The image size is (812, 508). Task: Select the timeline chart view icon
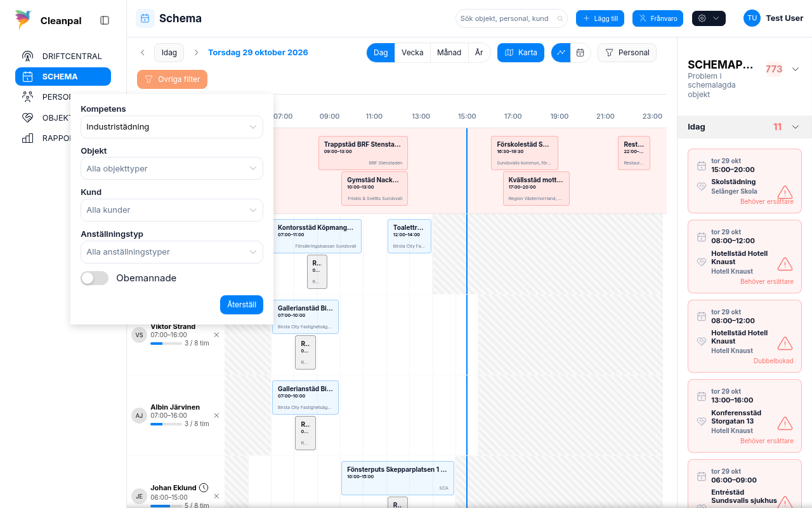pyautogui.click(x=561, y=53)
